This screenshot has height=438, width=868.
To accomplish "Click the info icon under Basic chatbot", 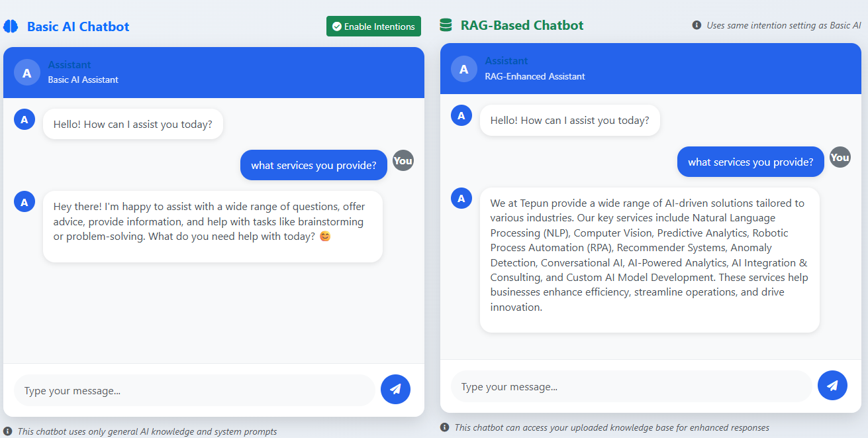I will [8, 431].
